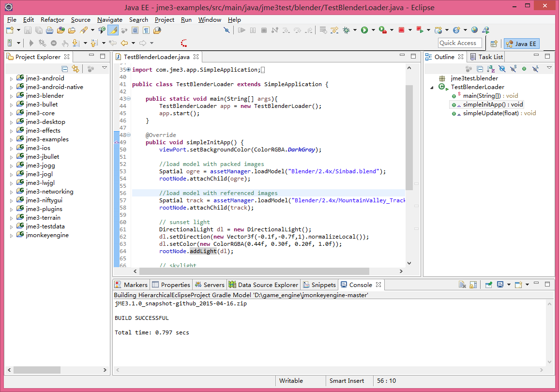
Task: Expand the jme3-core project node
Action: click(11, 114)
